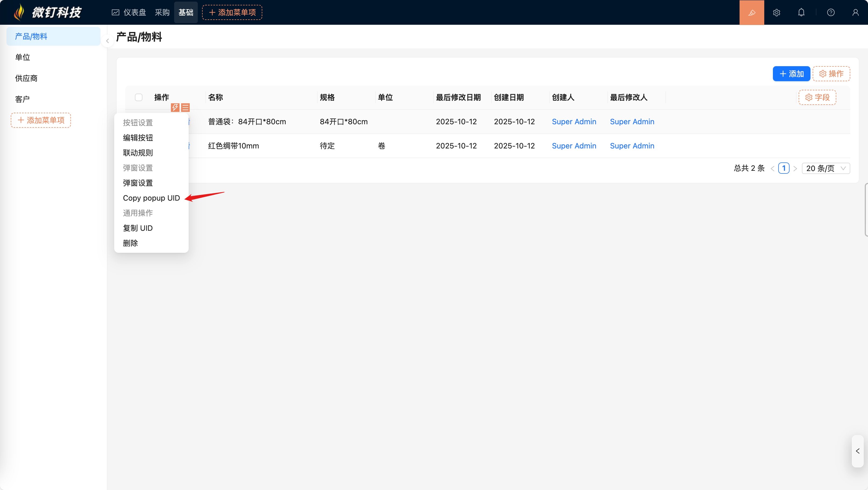The image size is (868, 490).
Task: Click the 仪表盘 dashboard chart icon
Action: [115, 12]
